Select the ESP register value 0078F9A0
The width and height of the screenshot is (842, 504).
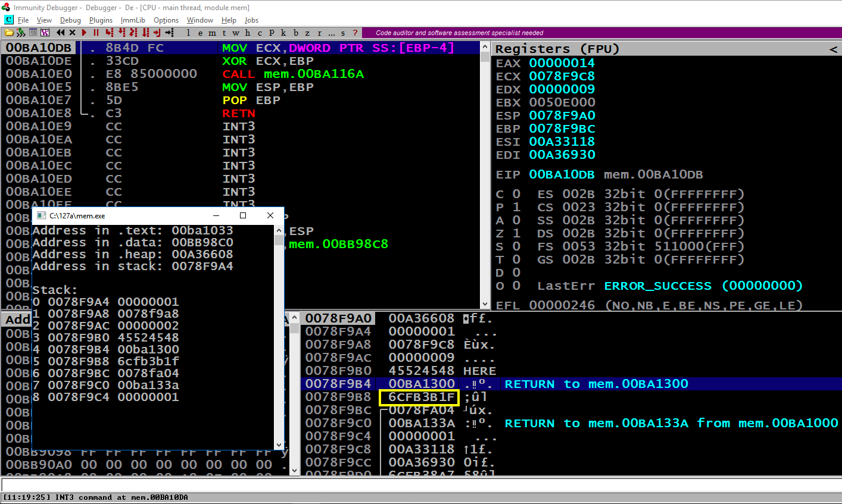pyautogui.click(x=562, y=115)
